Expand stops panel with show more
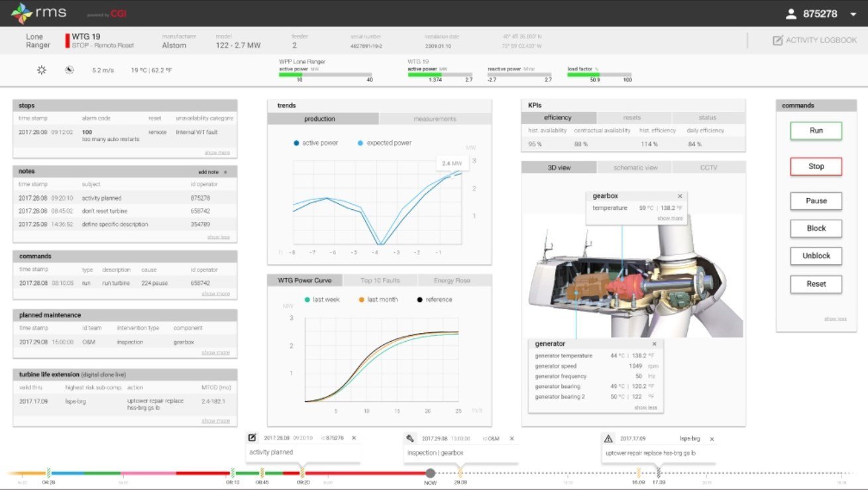The width and height of the screenshot is (868, 490). 217,152
